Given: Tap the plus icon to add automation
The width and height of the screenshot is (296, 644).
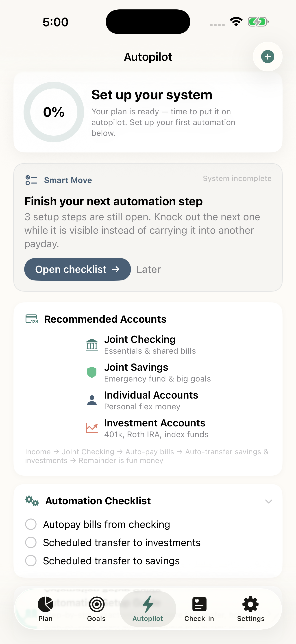Looking at the screenshot, I should [267, 57].
